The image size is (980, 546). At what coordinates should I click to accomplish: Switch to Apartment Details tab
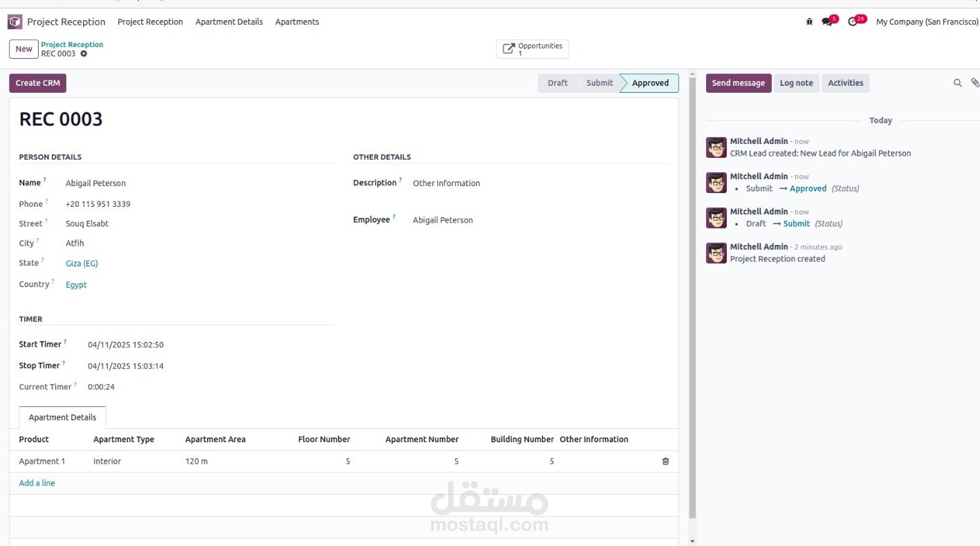(62, 417)
